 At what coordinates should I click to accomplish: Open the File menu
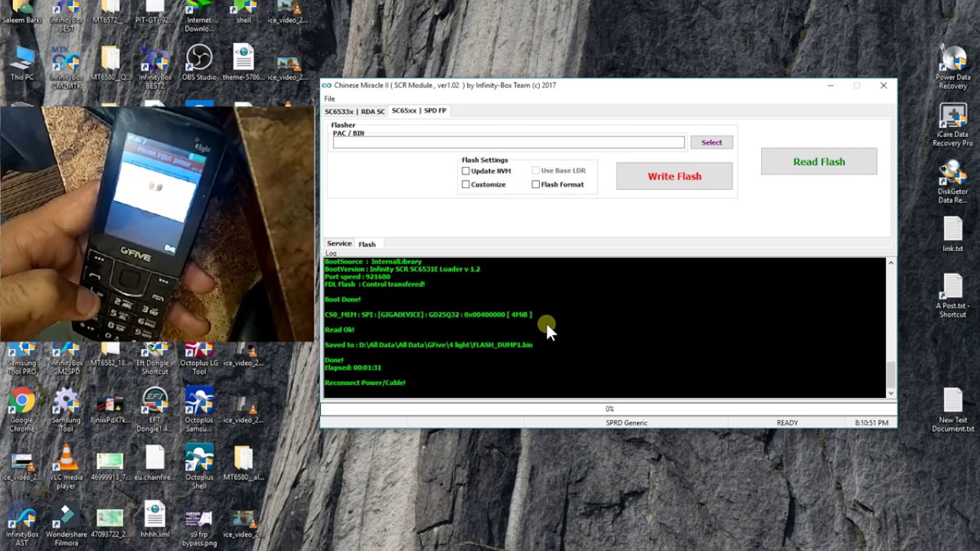[329, 99]
